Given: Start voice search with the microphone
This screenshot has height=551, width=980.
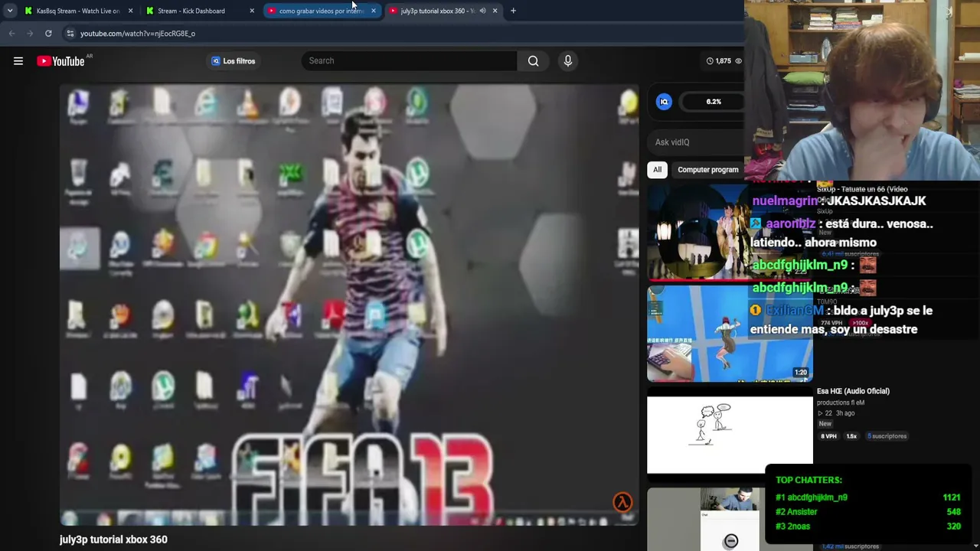Looking at the screenshot, I should [567, 61].
